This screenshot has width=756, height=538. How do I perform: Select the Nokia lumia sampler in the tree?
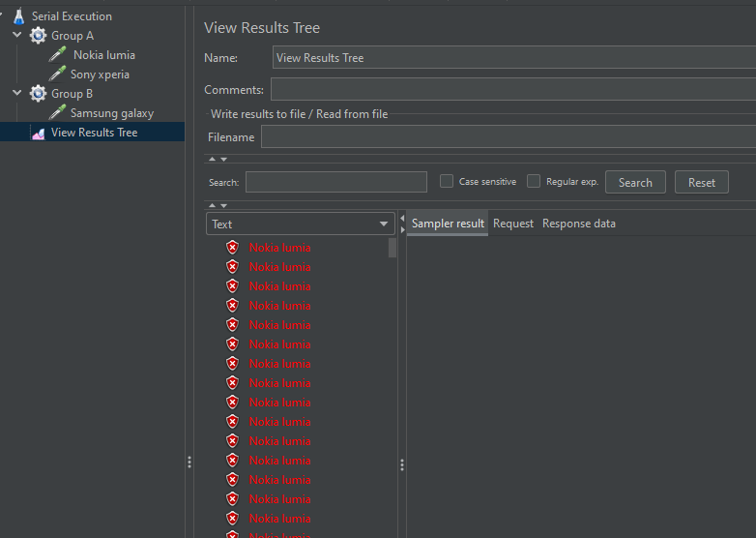pos(104,55)
